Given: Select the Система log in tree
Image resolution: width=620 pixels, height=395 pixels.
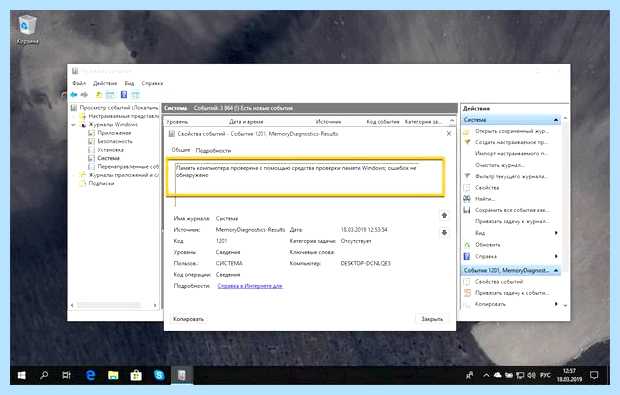Looking at the screenshot, I should coord(108,158).
